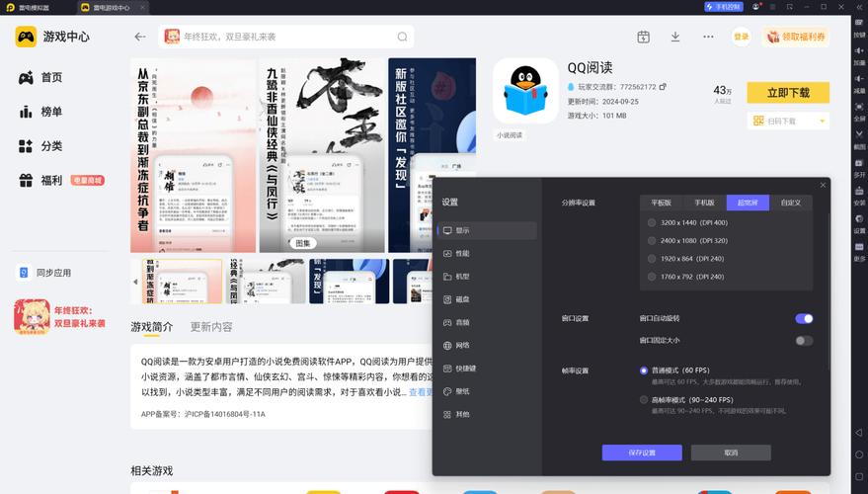Choose the 1920 x 864 (DPI 240) resolution

tap(652, 258)
